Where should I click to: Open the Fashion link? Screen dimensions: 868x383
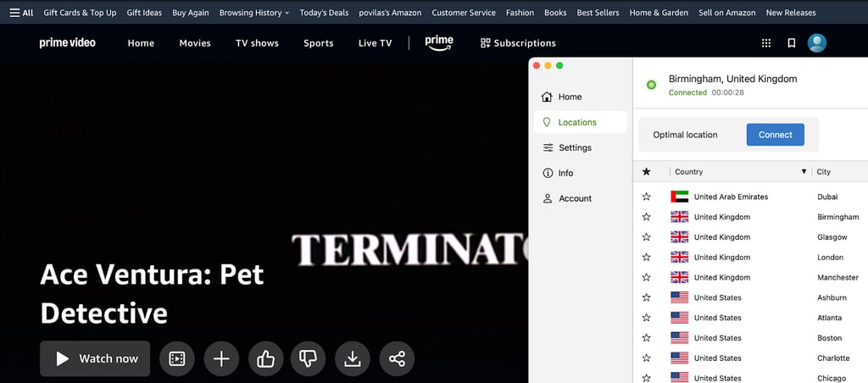(520, 13)
